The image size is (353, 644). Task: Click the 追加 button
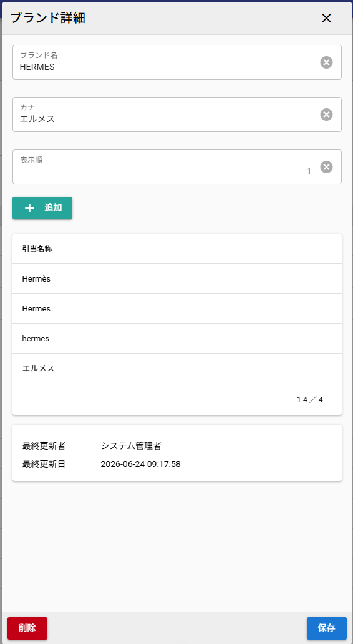[42, 208]
